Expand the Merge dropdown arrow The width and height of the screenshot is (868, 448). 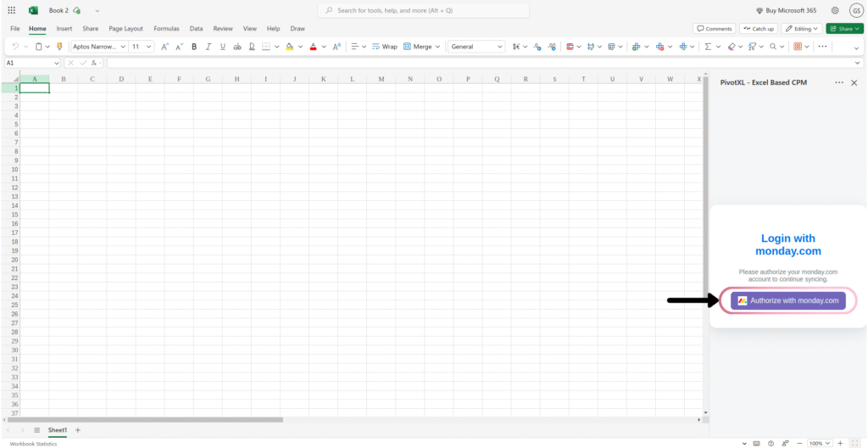pos(438,47)
